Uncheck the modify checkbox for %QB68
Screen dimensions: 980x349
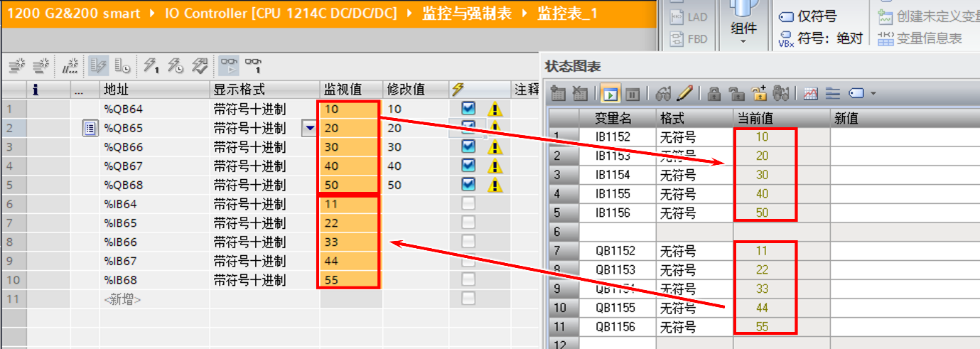(x=468, y=184)
